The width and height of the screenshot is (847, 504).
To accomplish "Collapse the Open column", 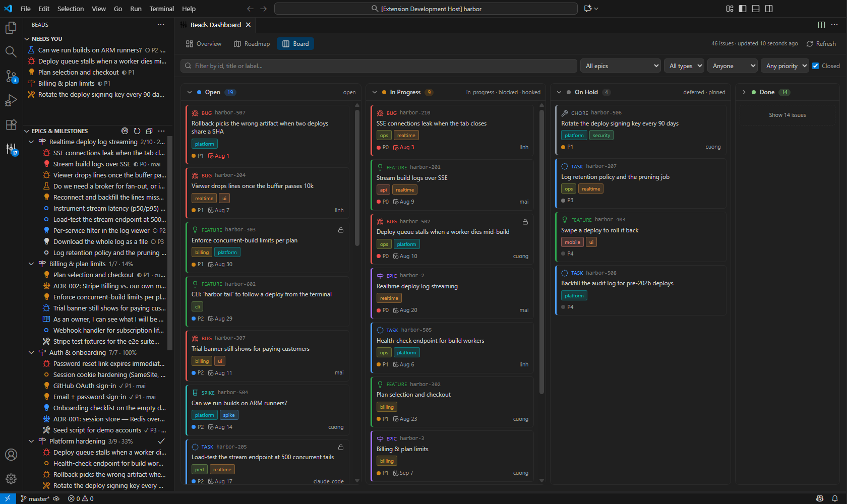I will 190,92.
